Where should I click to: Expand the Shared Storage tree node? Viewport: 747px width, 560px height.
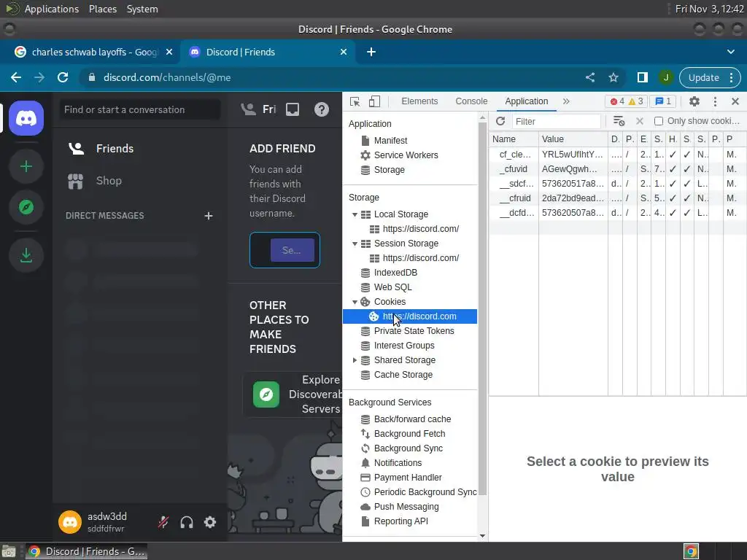(355, 360)
